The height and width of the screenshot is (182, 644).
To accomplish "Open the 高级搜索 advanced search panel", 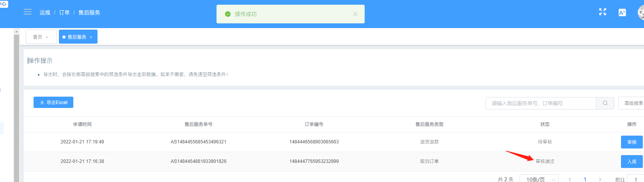I will [632, 103].
